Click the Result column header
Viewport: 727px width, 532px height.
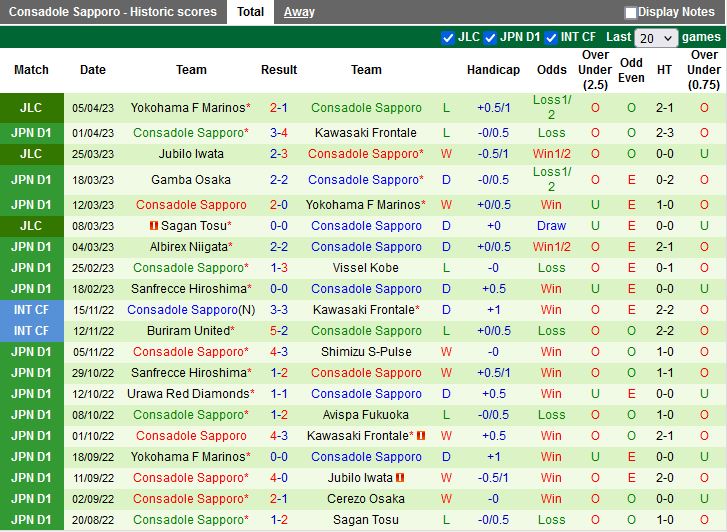(x=279, y=70)
